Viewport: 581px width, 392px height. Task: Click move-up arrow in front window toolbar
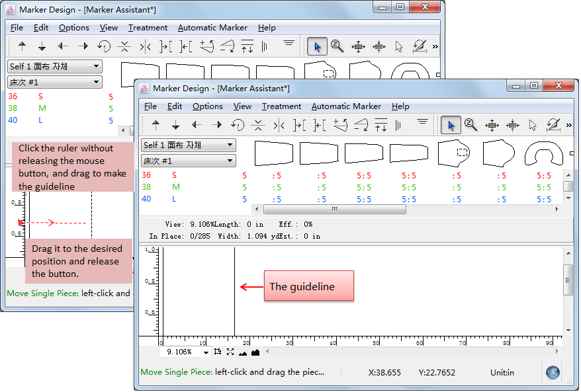pos(156,125)
